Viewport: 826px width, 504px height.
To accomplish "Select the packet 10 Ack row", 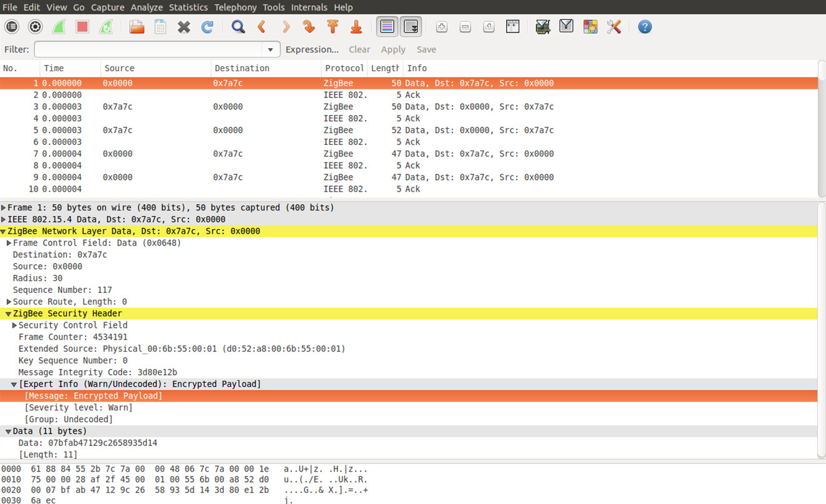I will click(409, 189).
